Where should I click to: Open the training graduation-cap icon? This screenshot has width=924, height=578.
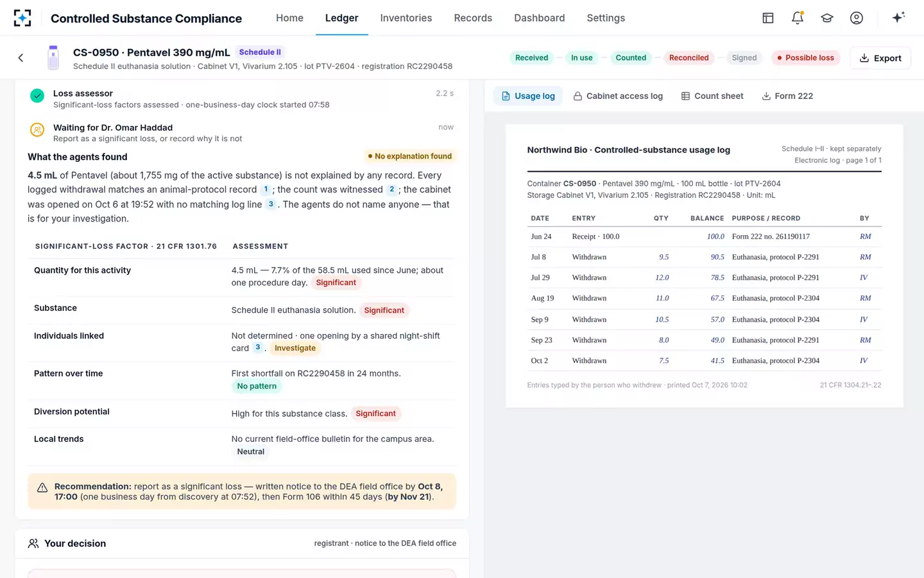826,18
